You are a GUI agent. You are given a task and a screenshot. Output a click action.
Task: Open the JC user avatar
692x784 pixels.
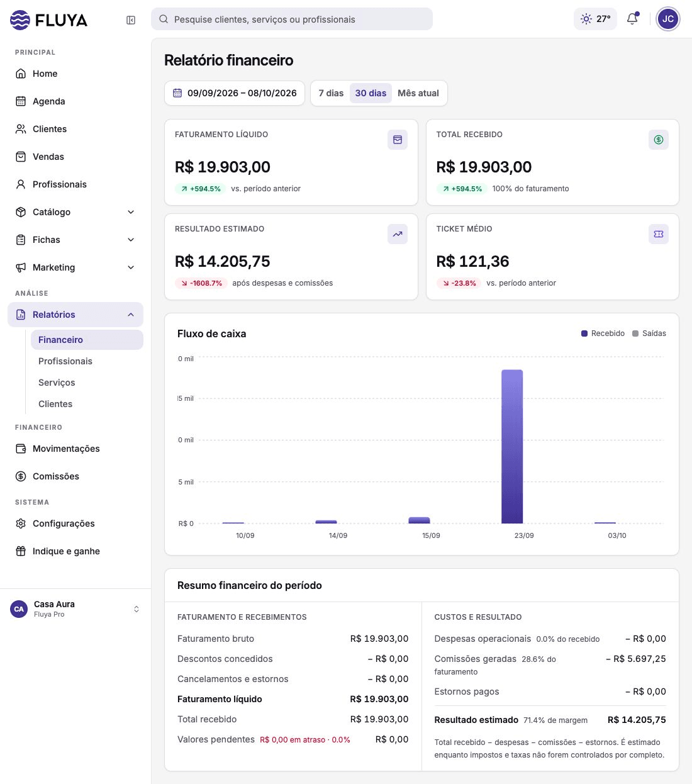click(x=668, y=19)
